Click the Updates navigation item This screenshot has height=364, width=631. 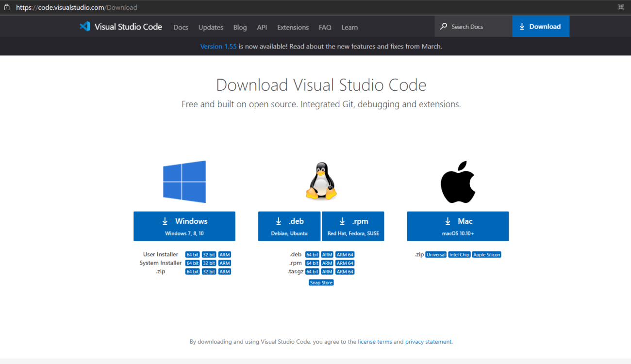pos(211,27)
